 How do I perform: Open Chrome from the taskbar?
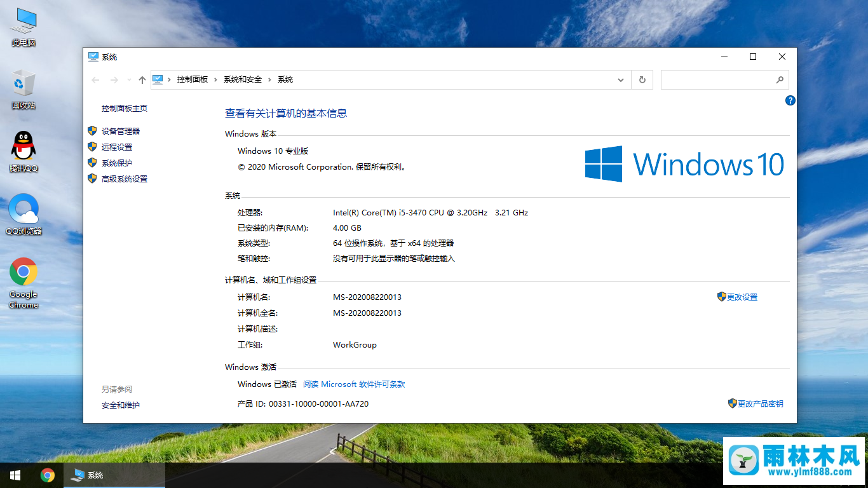coord(48,475)
